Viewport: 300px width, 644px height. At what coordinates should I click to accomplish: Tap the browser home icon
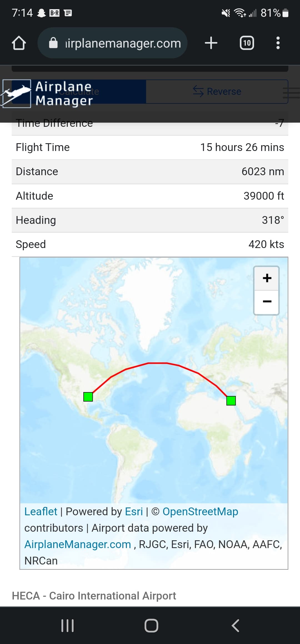(19, 43)
